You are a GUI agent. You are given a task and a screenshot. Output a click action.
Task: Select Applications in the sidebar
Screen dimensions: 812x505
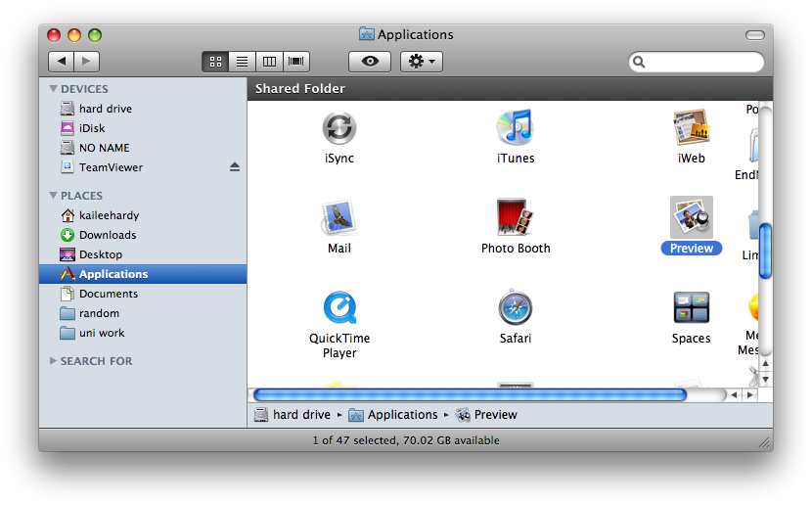click(143, 274)
